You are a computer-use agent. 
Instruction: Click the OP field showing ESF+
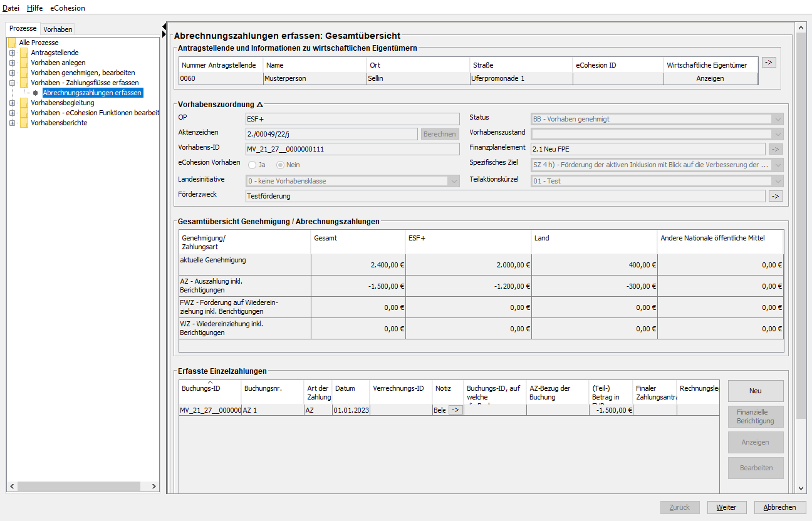pos(353,119)
